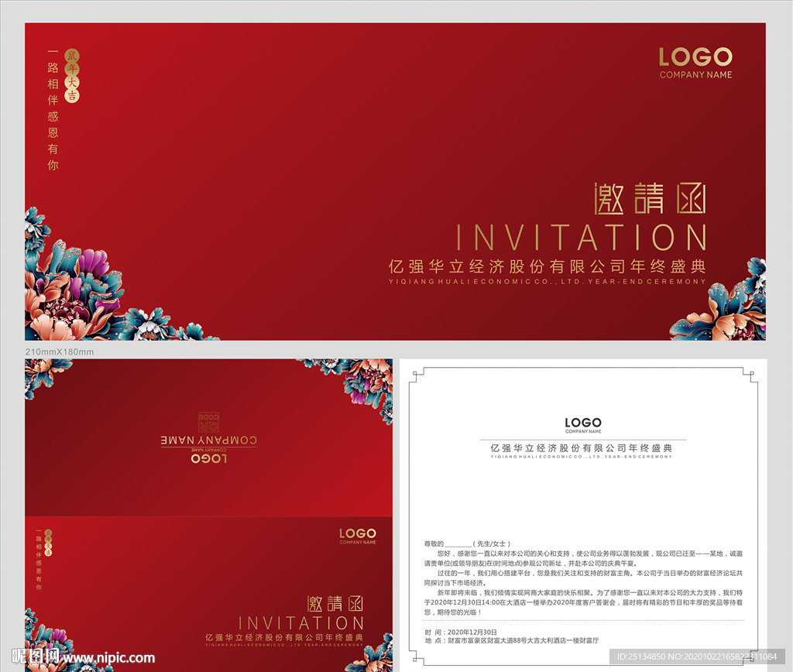Click the mirrored QR CODE box on the back cover
Viewport: 793px width, 672px height.
[x=208, y=423]
